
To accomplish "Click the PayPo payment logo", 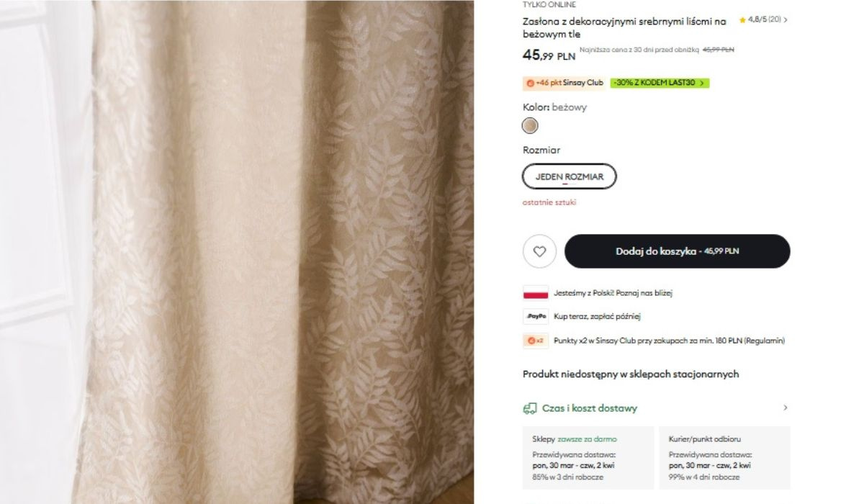I will point(535,316).
